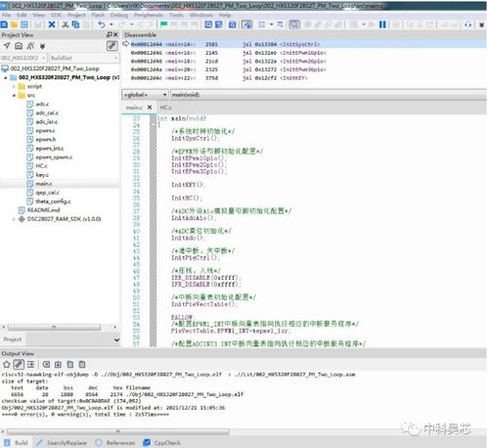Click the copy icon in the toolbar
The image size is (488, 448).
(x=75, y=24)
